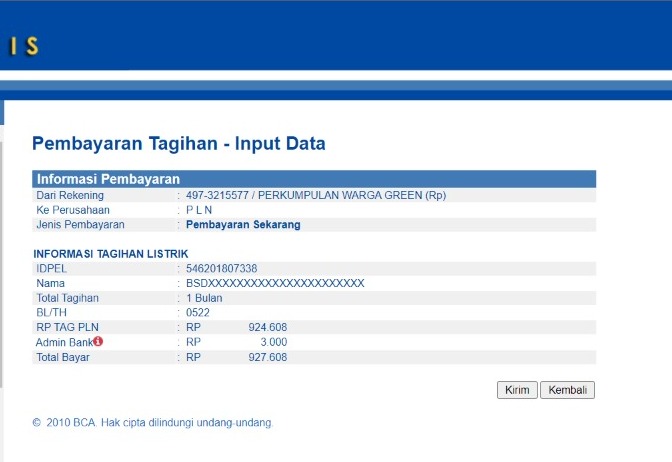Click the P L N company value
This screenshot has width=672, height=462.
(199, 210)
